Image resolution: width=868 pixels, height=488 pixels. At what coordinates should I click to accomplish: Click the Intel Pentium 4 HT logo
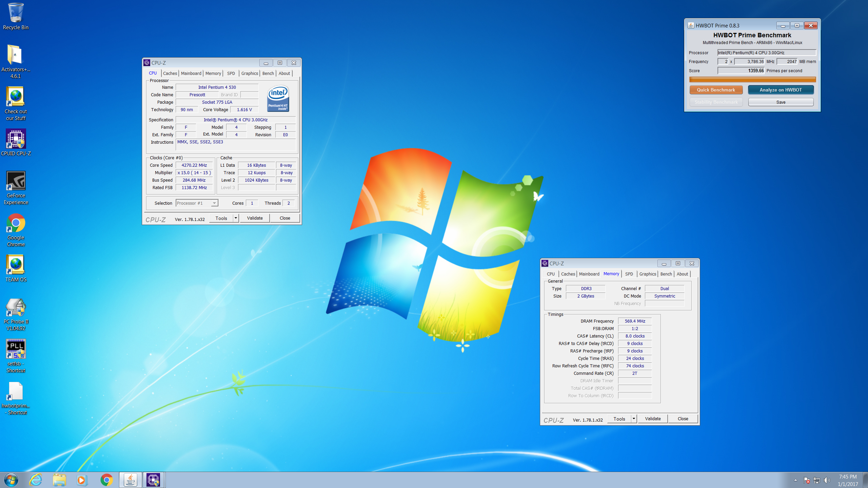(278, 98)
